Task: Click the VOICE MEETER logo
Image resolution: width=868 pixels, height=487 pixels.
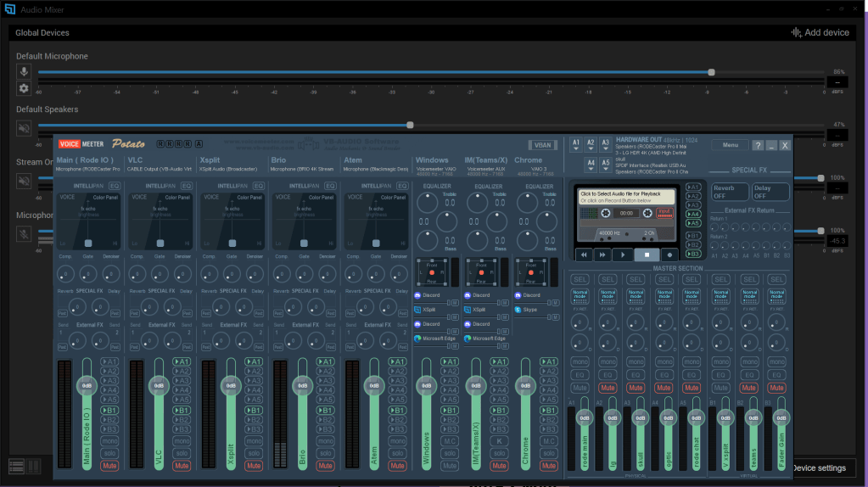Action: (x=81, y=144)
